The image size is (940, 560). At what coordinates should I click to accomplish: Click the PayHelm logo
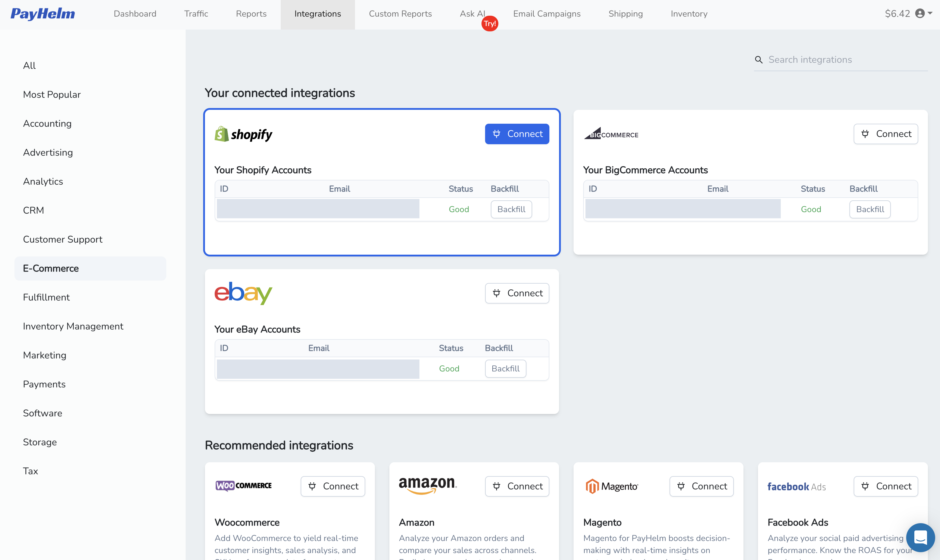point(42,14)
